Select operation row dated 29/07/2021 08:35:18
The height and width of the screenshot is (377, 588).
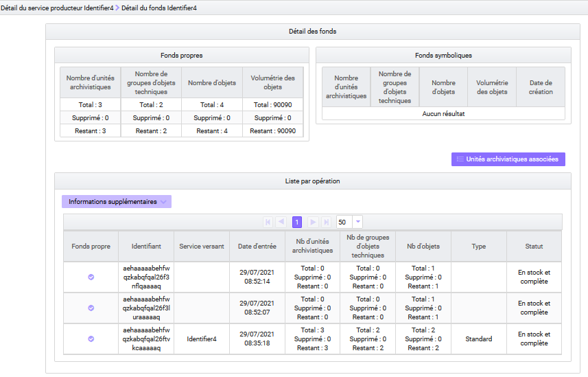point(256,339)
